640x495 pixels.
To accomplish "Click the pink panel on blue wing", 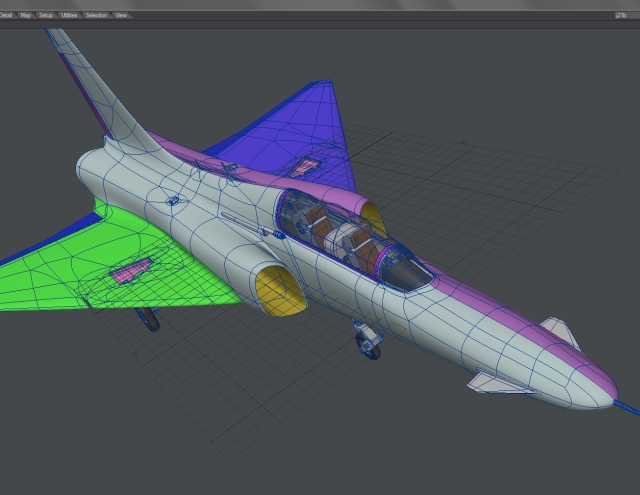I will [304, 165].
